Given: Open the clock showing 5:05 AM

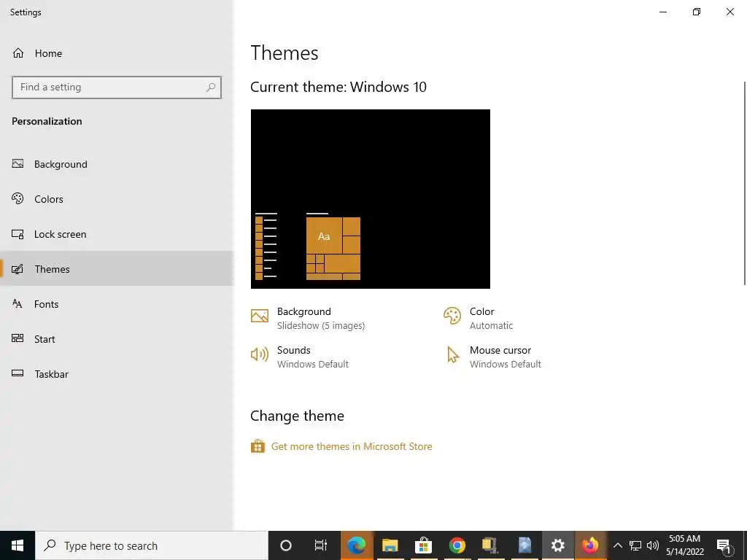Looking at the screenshot, I should click(684, 545).
